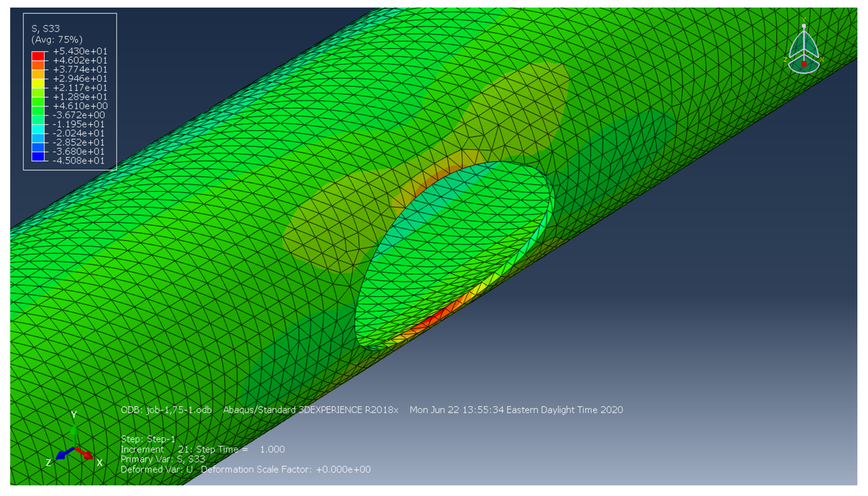Click the red X arrow of the orientation triad
Viewport: 868px width, 496px height.
[85, 453]
